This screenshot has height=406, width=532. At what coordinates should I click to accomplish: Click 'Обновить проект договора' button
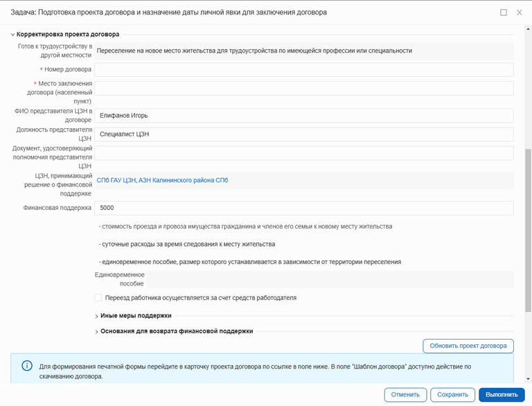[468, 346]
